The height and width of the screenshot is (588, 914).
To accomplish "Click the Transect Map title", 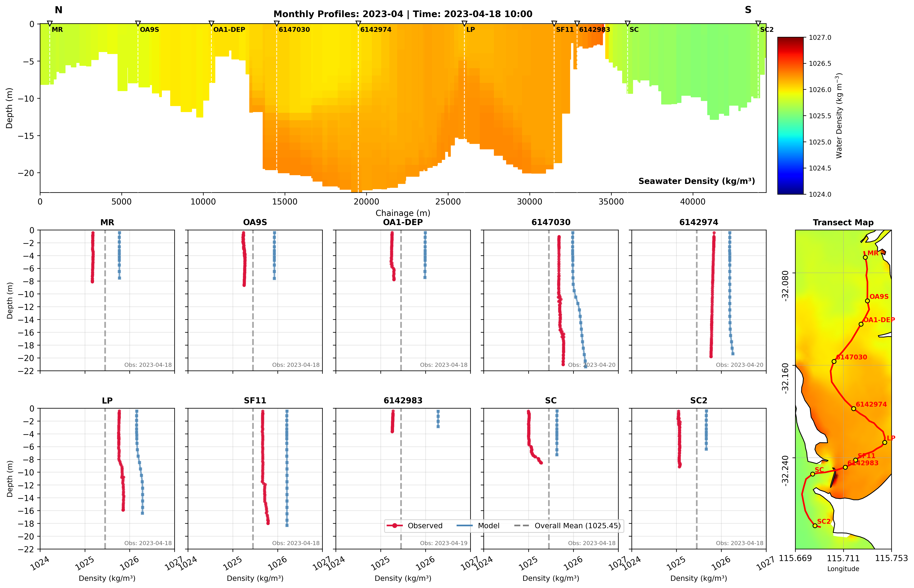I will [x=843, y=223].
